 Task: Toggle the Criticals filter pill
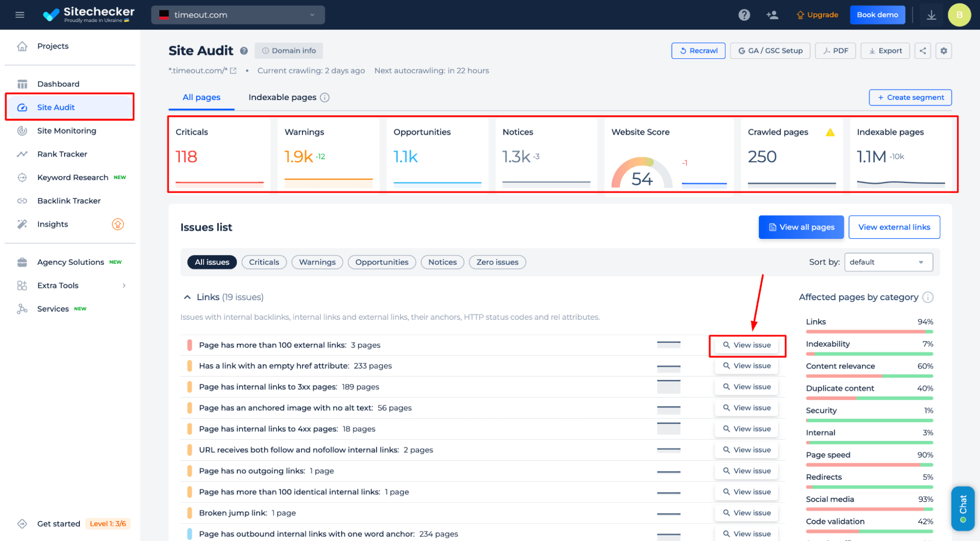coord(264,262)
